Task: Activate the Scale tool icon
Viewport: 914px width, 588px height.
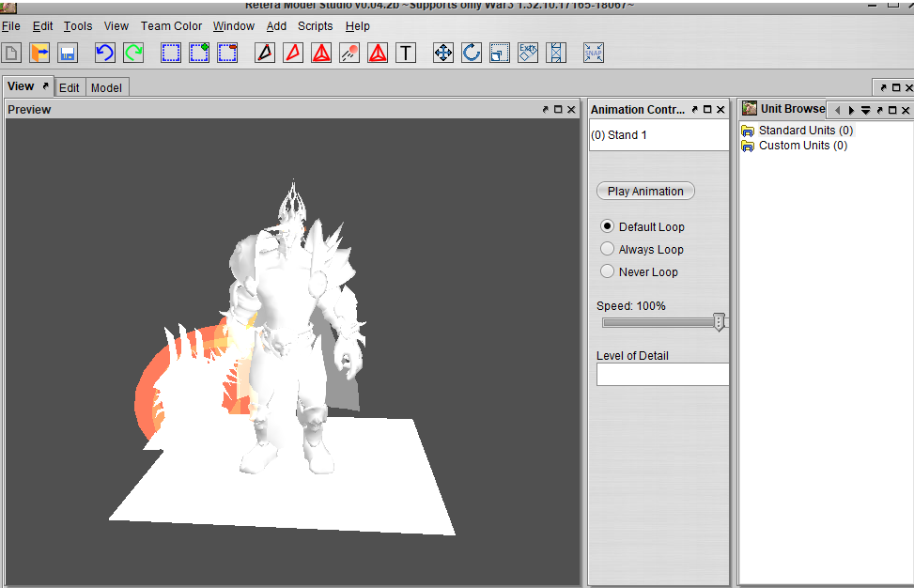Action: [x=500, y=53]
